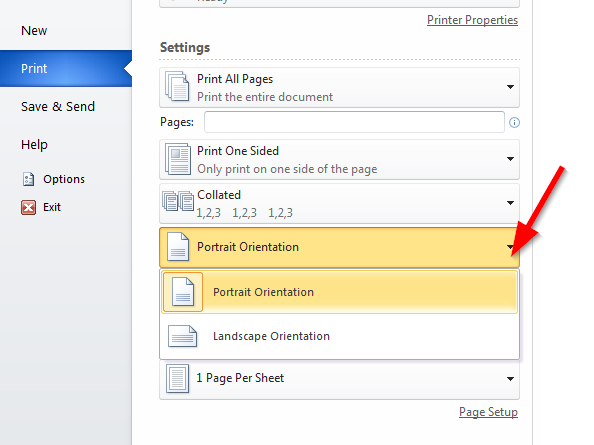Screen dimensions: 594x445
Task: Click the portrait page icon in dropdown list
Action: tap(183, 292)
